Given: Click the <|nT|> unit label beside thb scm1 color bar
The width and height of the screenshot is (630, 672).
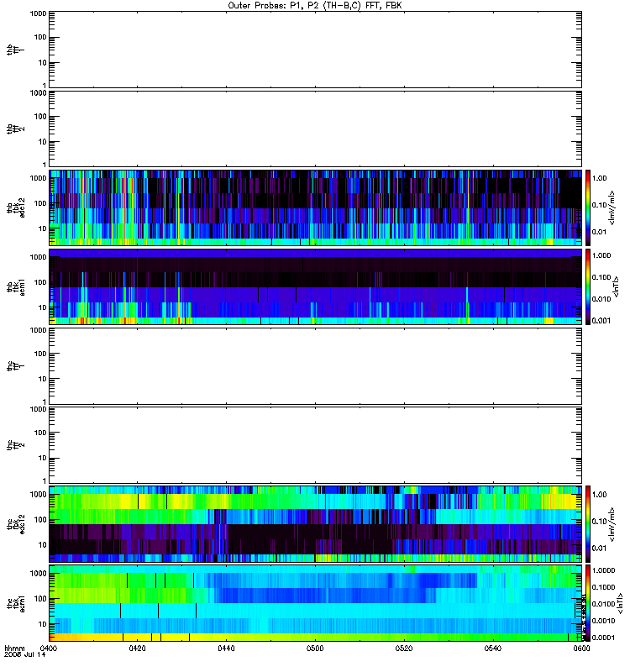Looking at the screenshot, I should 617,286.
